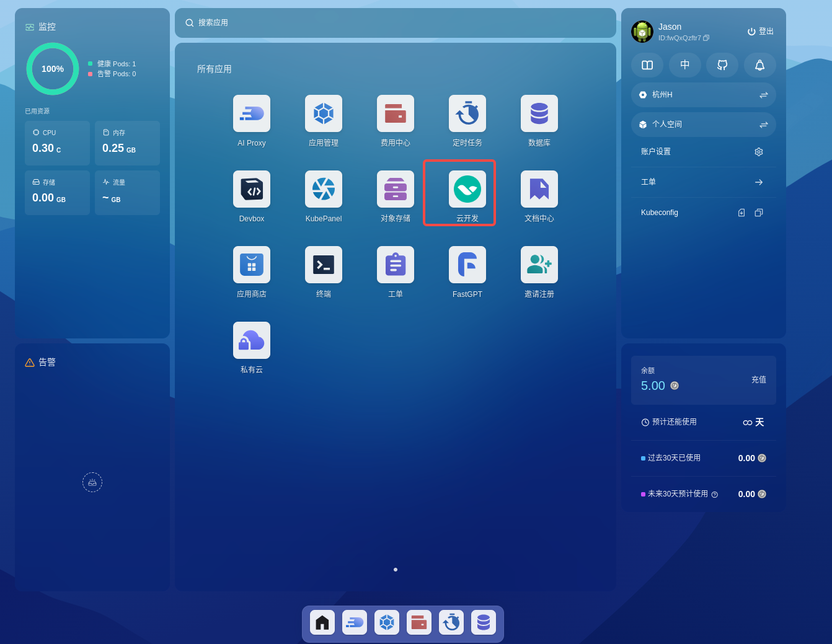832x644 pixels.
Task: Click the 充值 recharge button
Action: [x=758, y=379]
